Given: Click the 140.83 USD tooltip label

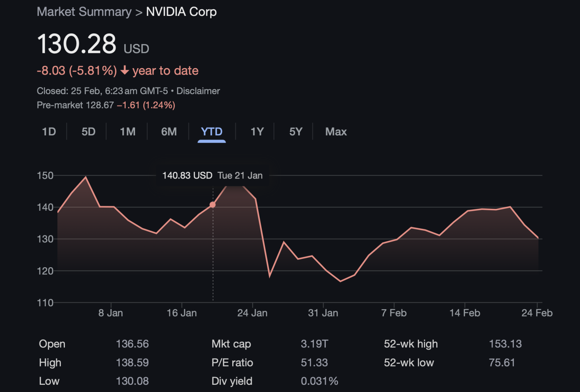Looking at the screenshot, I should coord(187,175).
